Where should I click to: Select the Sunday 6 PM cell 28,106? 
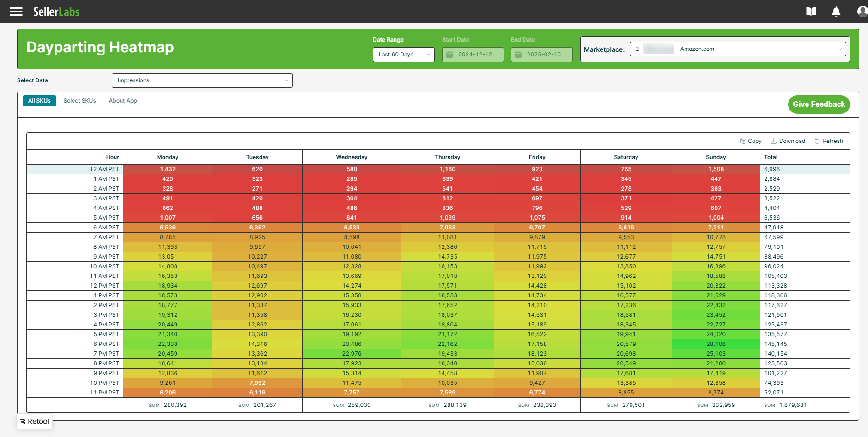[716, 344]
